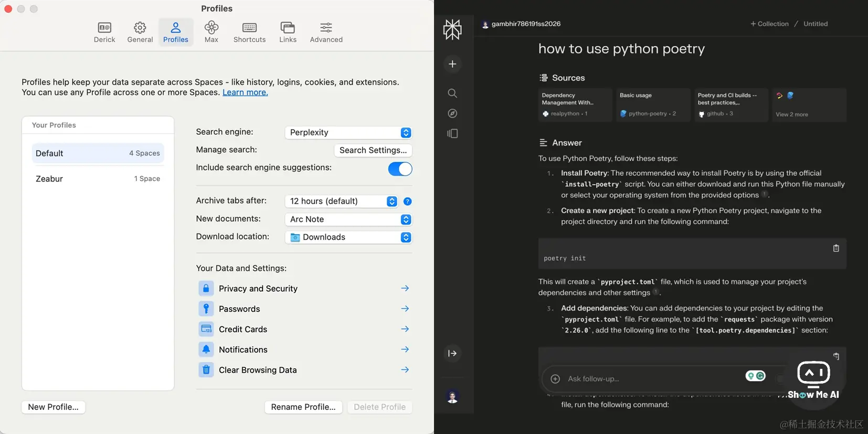This screenshot has width=868, height=434.
Task: Expand the Perplexity sidebar arrow icon
Action: tap(452, 353)
